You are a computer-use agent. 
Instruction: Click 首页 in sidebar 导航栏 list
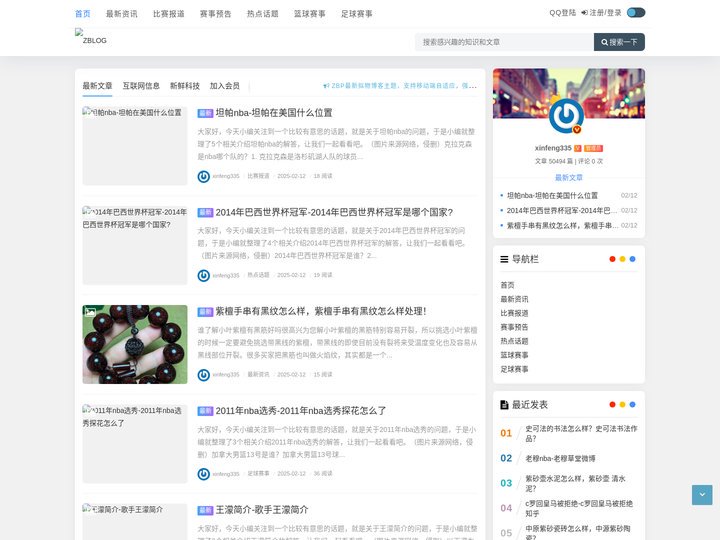[507, 285]
